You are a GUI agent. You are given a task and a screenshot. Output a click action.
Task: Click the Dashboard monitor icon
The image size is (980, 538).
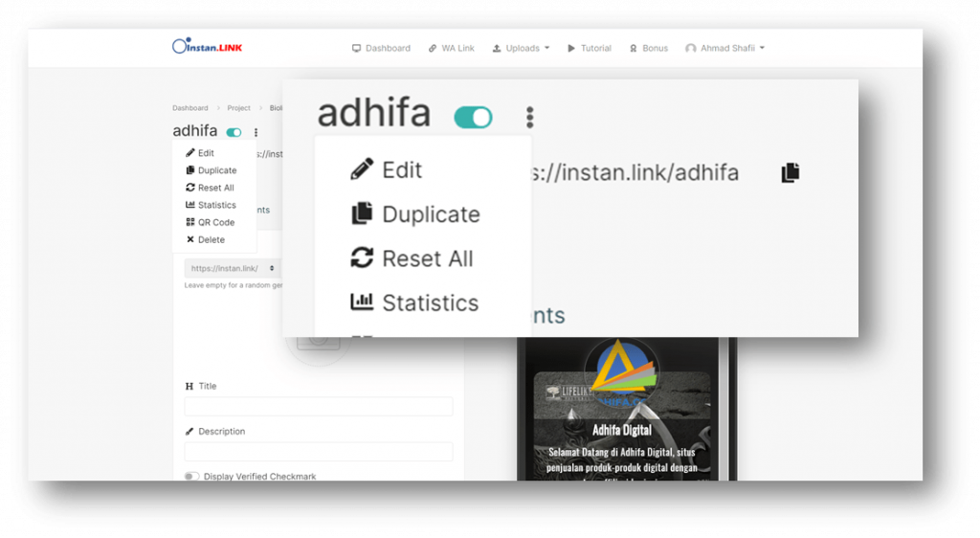coord(356,48)
